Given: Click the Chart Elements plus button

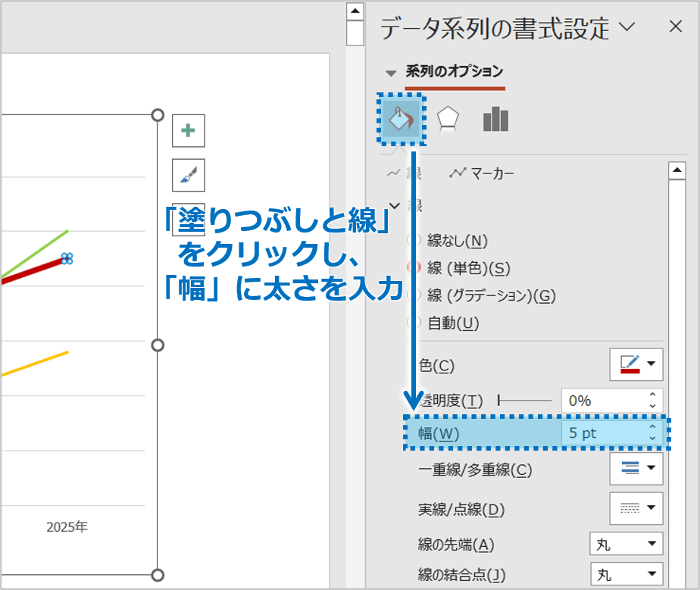Looking at the screenshot, I should (189, 131).
